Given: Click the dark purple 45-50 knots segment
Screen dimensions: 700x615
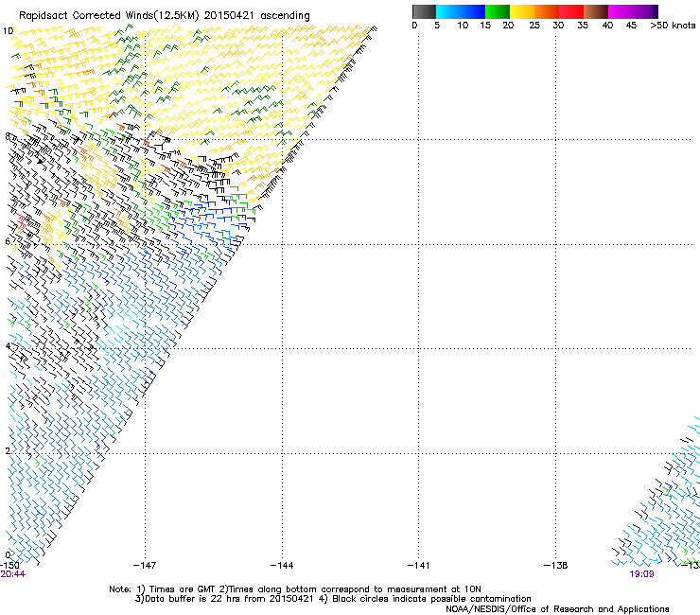Looking at the screenshot, I should [645, 11].
